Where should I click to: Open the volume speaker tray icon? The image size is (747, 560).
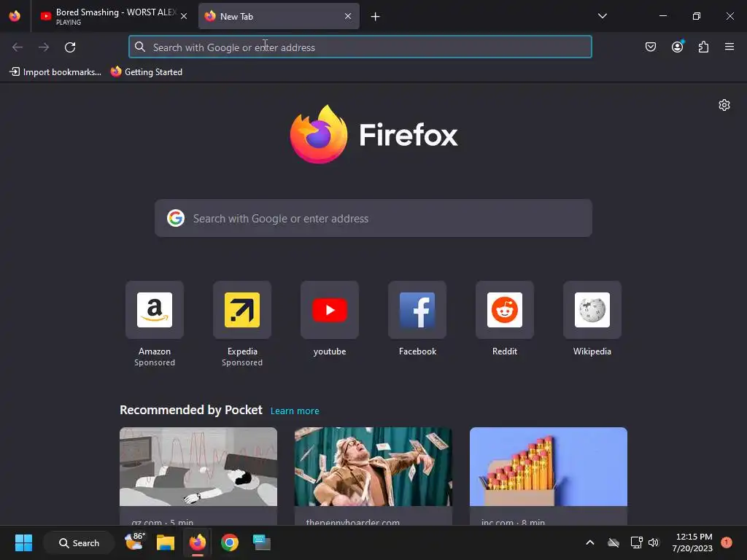click(654, 542)
